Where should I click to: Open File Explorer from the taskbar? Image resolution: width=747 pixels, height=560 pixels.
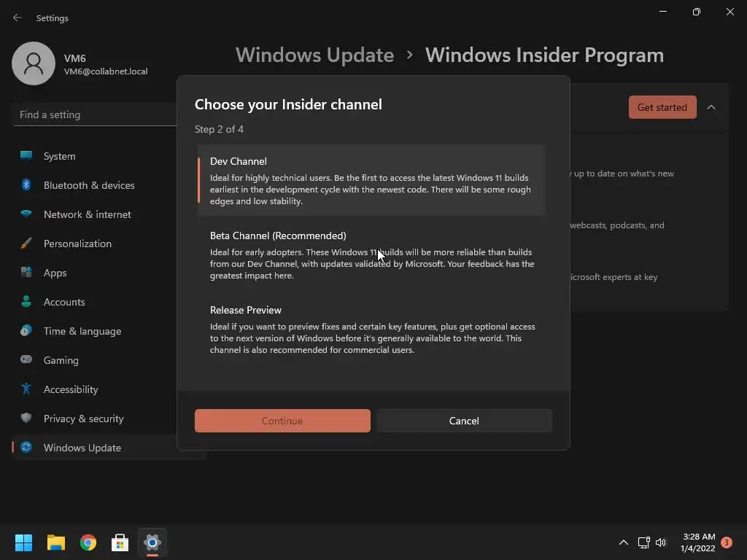55,542
